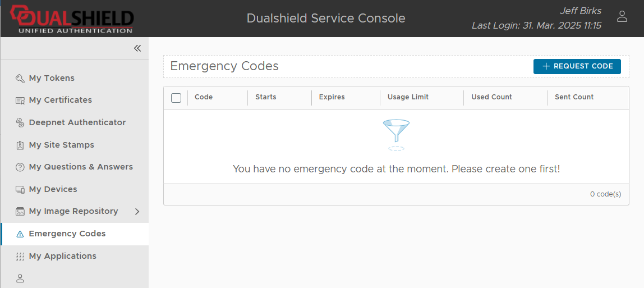Screen dimensions: 644x288
Task: Click the Usage Limit column header
Action: [x=408, y=97]
